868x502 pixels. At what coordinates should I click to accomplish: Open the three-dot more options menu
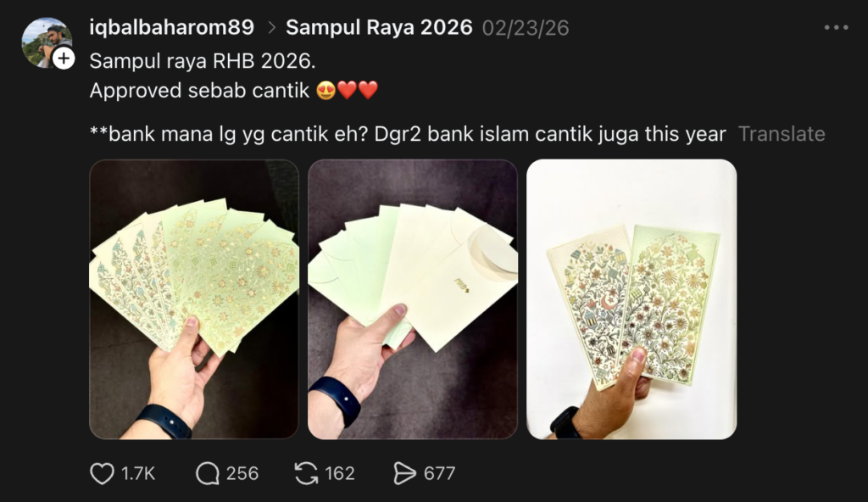[836, 27]
